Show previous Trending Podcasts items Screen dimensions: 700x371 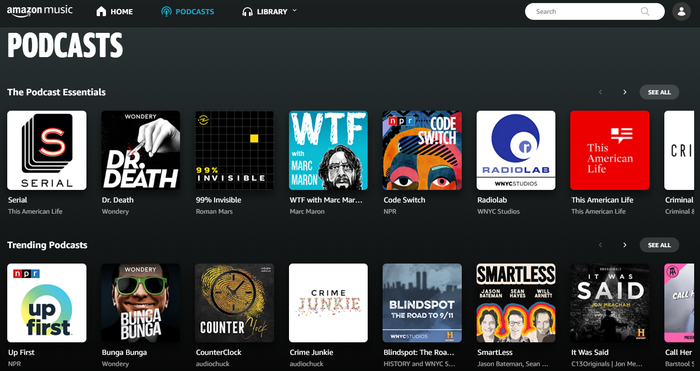(600, 245)
